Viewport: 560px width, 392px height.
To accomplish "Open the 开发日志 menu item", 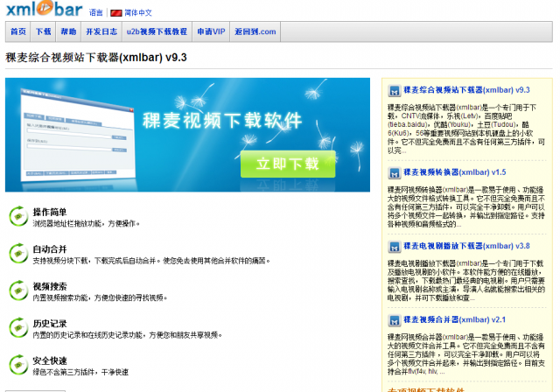I will point(101,31).
